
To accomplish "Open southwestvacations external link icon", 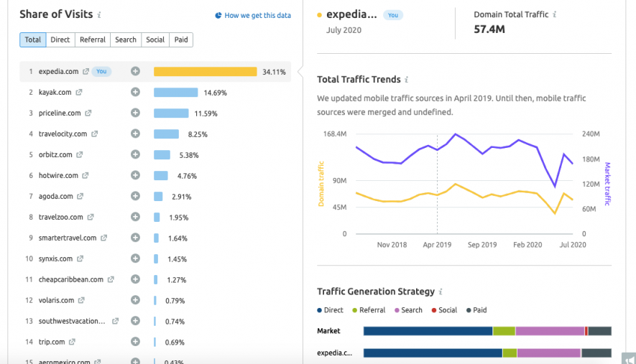I will (115, 321).
